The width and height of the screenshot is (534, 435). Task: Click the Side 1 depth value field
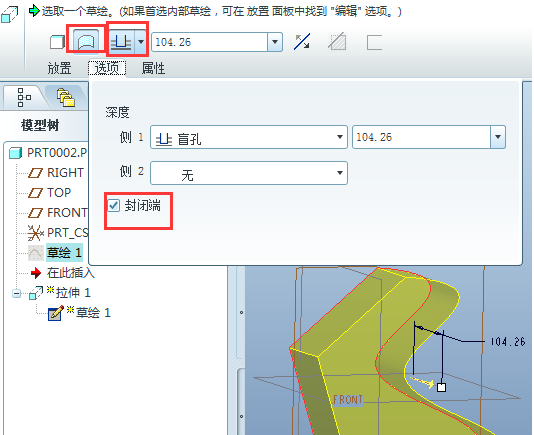point(422,137)
